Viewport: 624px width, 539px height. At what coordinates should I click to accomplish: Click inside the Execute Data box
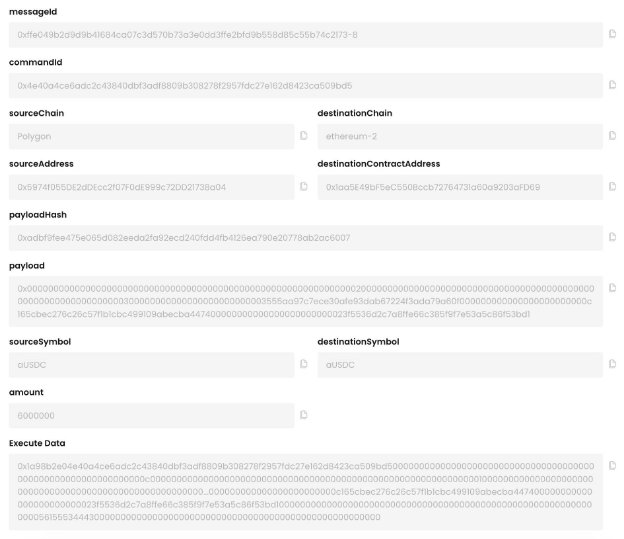pos(306,491)
